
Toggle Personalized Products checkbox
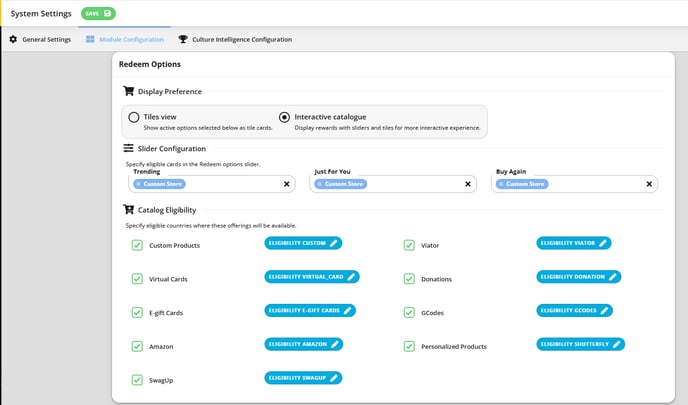pos(409,346)
